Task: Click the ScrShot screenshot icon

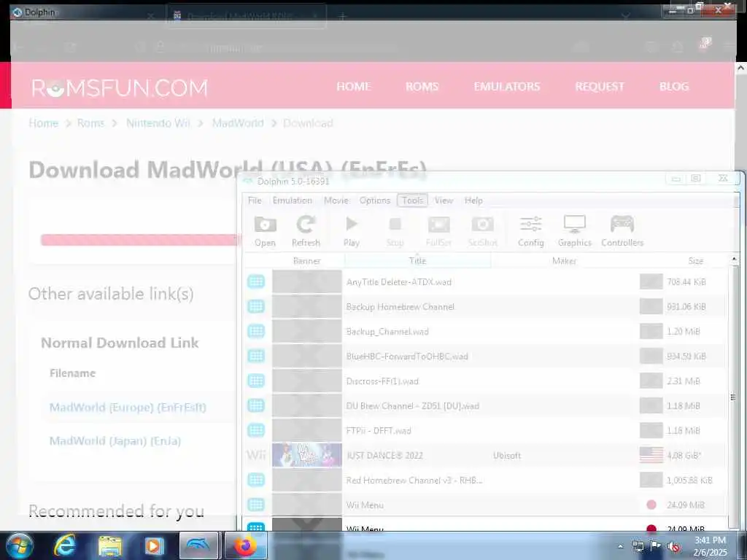Action: point(483,231)
